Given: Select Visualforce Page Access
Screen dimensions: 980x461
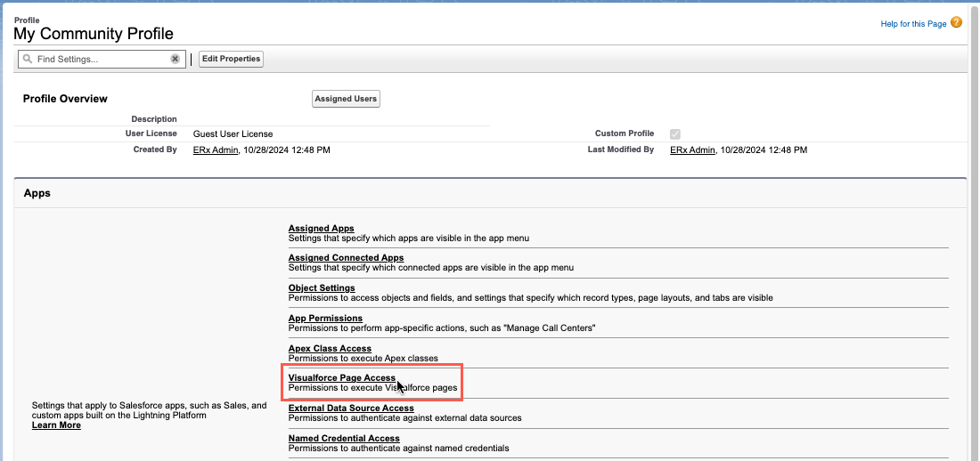Looking at the screenshot, I should point(341,378).
